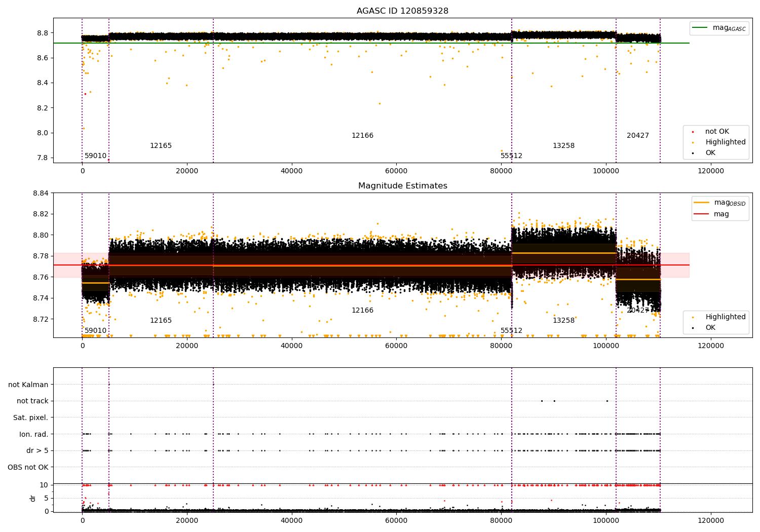760x532 pixels.
Task: Click the orange line swatch beside mag OBSID
Action: (702, 203)
